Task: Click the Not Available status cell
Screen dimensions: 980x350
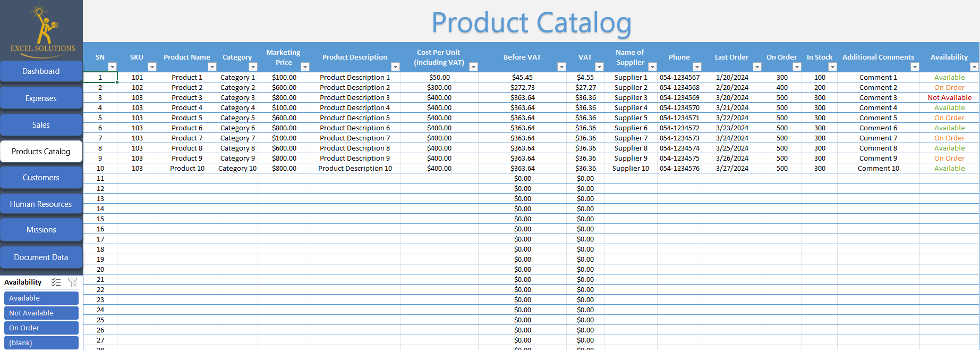Action: (x=949, y=98)
